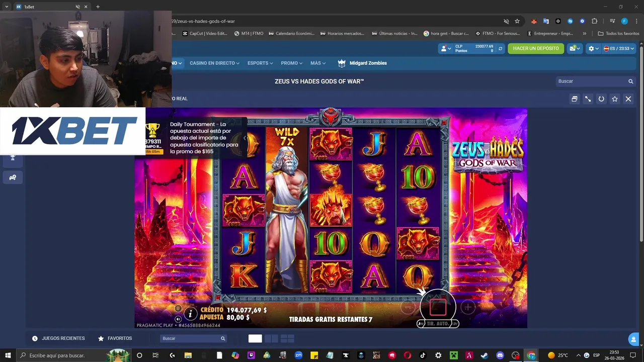Increase the bet with the plus button
Screen dimensions: 644x362
pyautogui.click(x=468, y=307)
